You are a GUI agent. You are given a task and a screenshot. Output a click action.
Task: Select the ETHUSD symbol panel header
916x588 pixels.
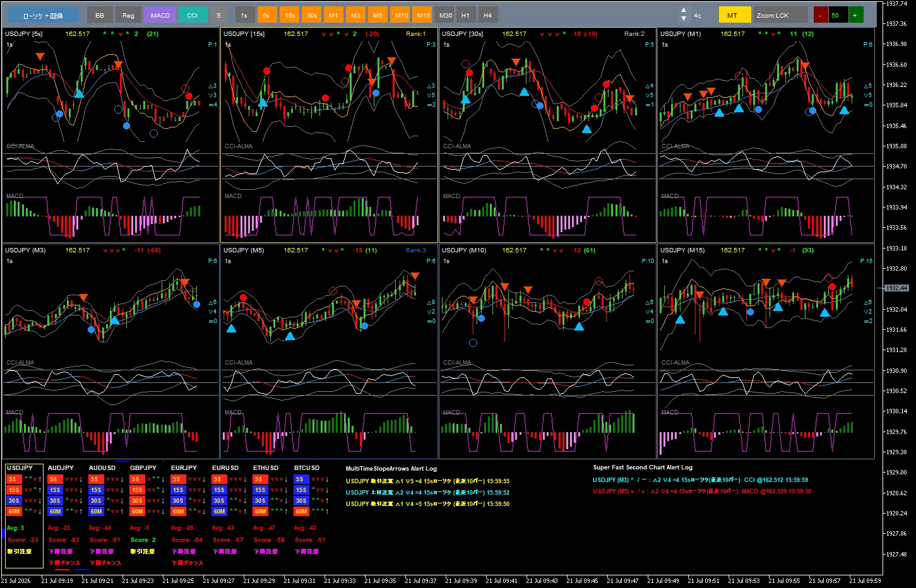tap(266, 467)
